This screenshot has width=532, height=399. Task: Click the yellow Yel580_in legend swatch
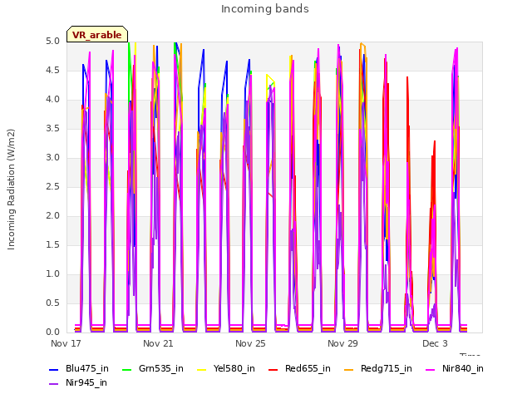[201, 369]
